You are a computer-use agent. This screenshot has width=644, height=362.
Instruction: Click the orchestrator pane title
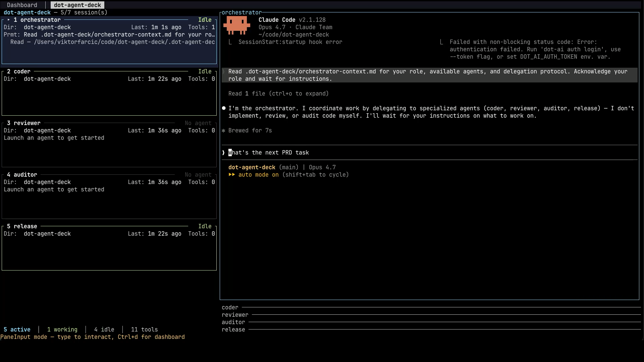coord(242,12)
